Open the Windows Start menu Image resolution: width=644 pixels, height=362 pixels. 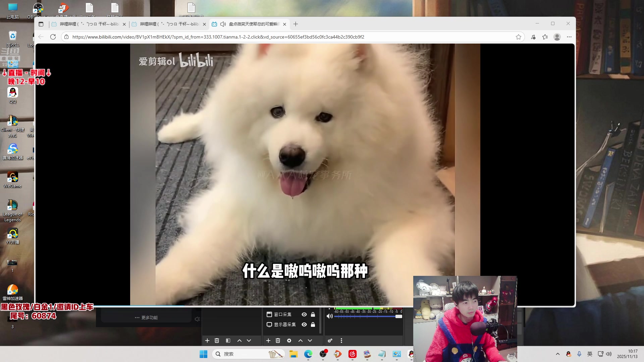pos(203,354)
